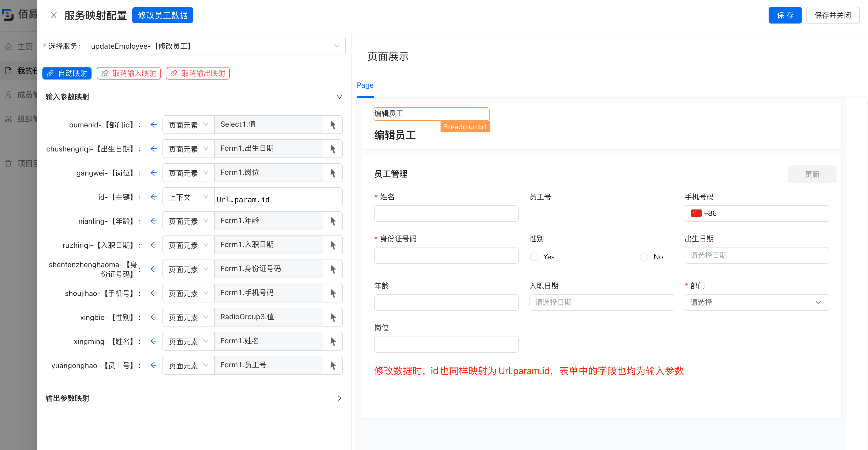Screen dimensions: 868x450
Task: Click the element picker for xingming row
Action: [x=332, y=341]
